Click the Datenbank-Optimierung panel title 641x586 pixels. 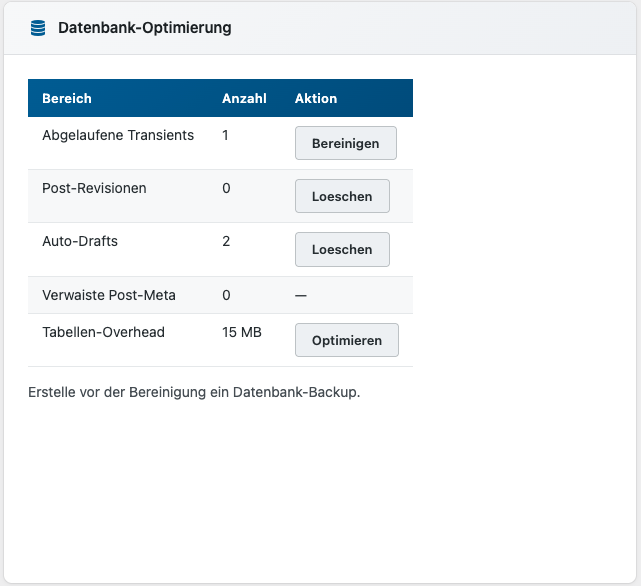[145, 28]
